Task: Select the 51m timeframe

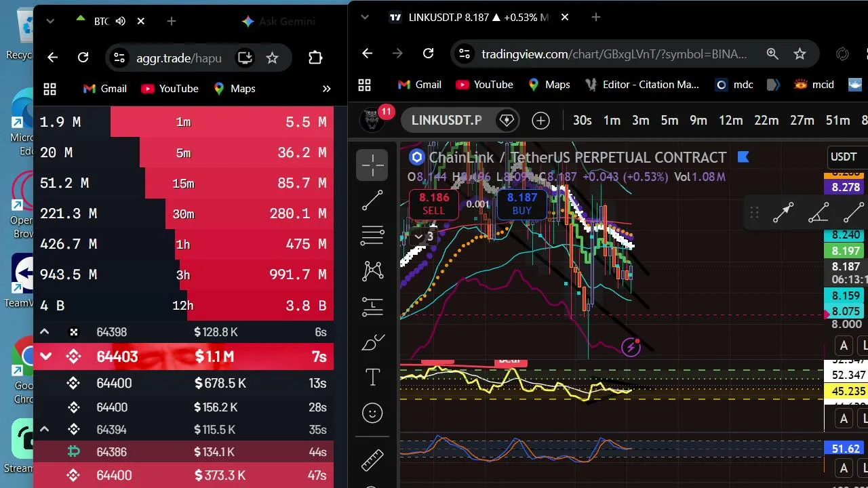Action: [x=837, y=121]
